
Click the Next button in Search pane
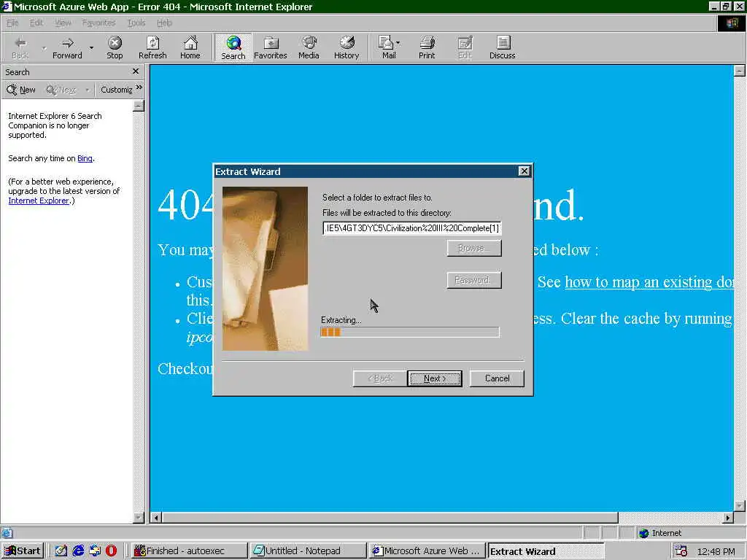pyautogui.click(x=61, y=90)
